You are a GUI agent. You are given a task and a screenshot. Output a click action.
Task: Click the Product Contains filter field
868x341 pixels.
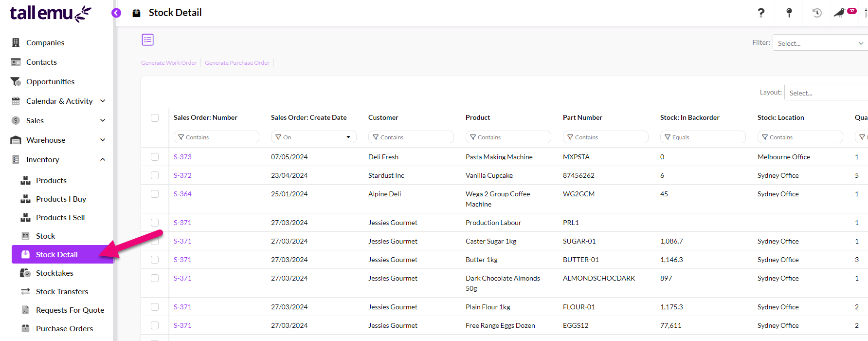[x=508, y=137]
